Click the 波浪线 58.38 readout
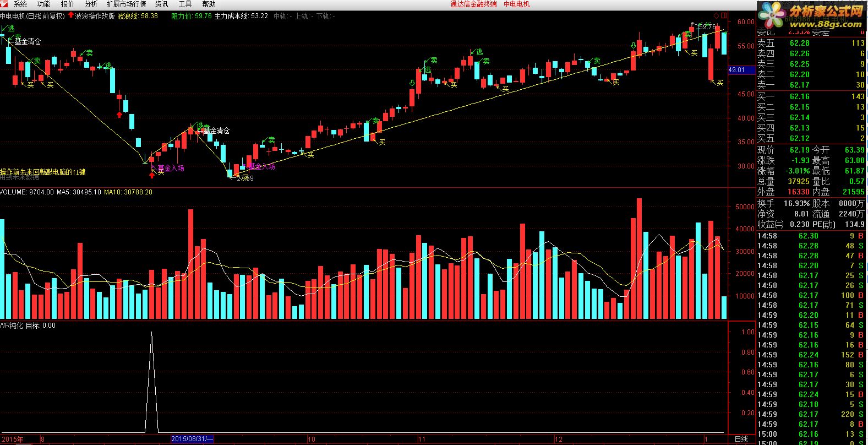This screenshot has height=445, width=868. (x=138, y=16)
